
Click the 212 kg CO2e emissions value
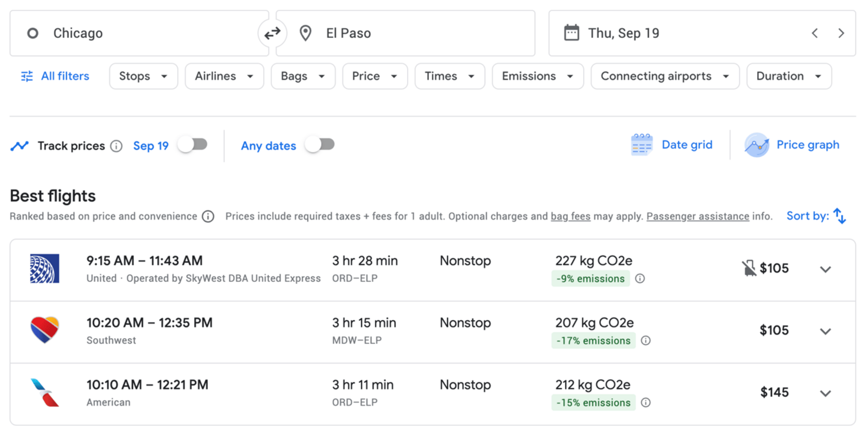point(593,385)
